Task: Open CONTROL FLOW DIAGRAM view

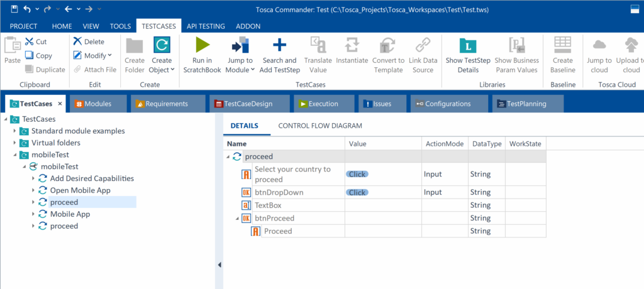Action: point(320,126)
